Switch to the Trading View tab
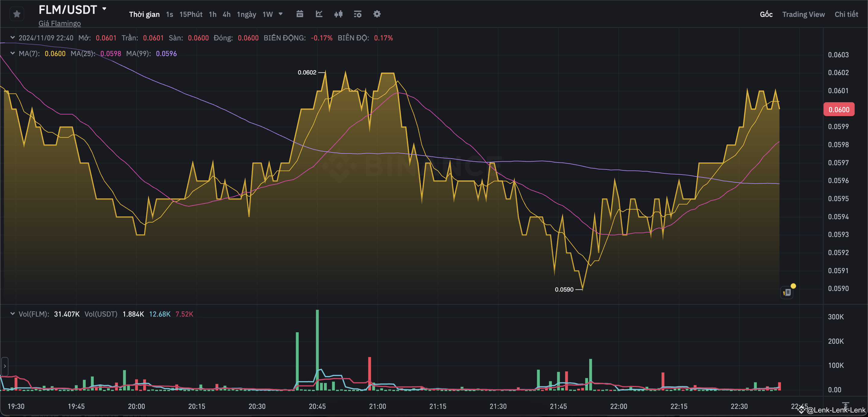The height and width of the screenshot is (417, 868). 804,14
